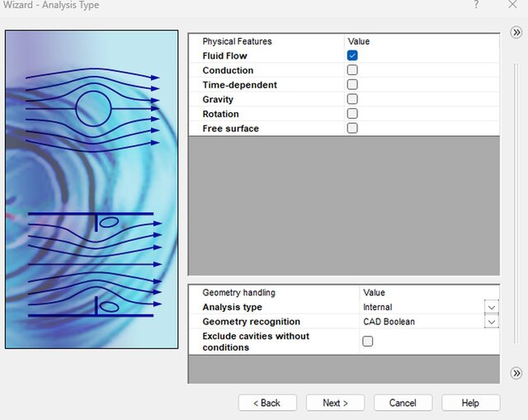Viewport: 528px width, 420px height.
Task: Select the Free surface row label
Action: (x=231, y=129)
